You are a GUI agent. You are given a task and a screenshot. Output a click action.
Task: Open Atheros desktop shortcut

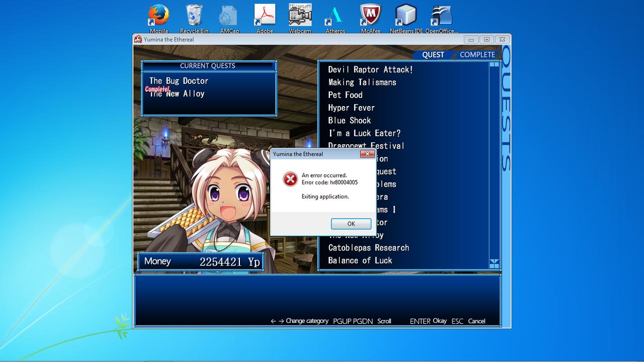335,16
